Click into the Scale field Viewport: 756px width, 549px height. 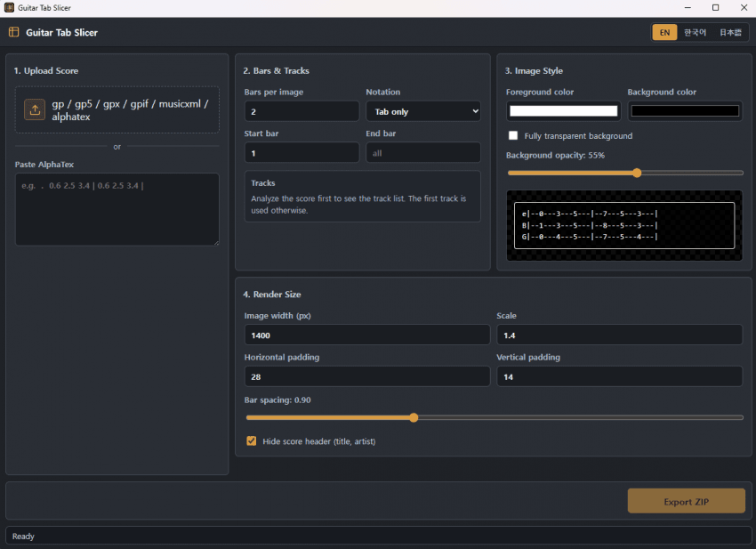pos(620,335)
